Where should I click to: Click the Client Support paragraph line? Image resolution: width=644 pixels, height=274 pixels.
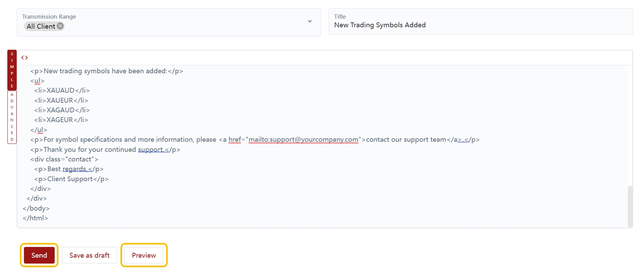tap(71, 179)
